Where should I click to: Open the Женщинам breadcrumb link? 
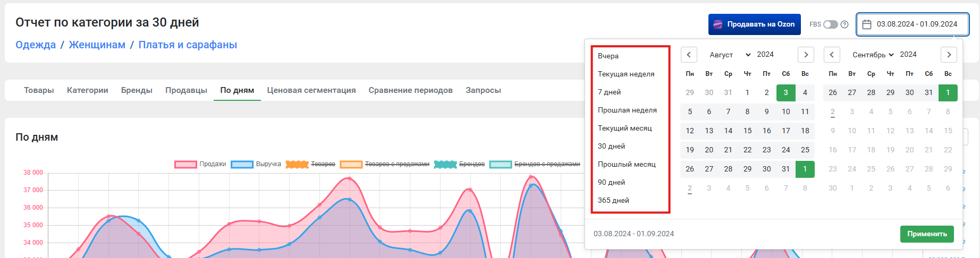[x=97, y=45]
